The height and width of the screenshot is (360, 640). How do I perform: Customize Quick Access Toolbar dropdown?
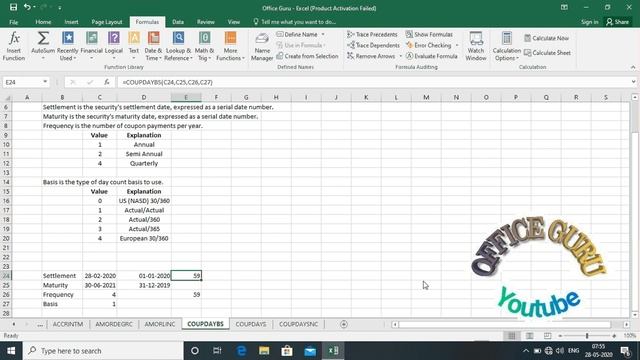coord(60,8)
